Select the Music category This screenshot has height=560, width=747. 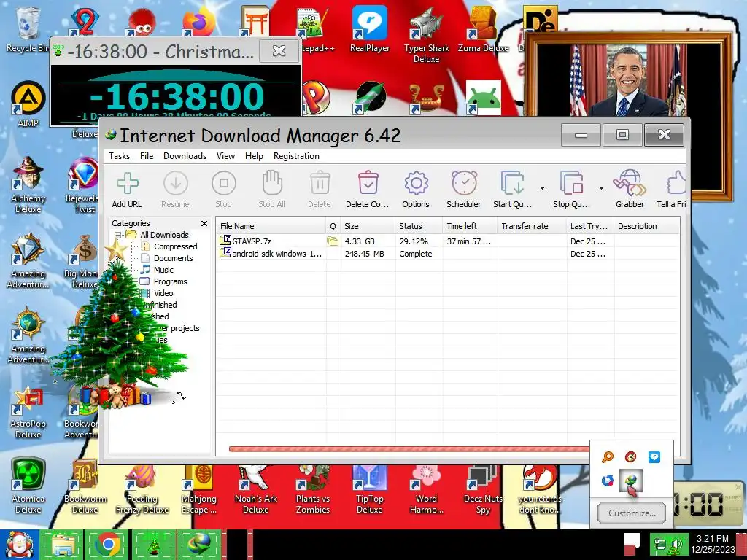pos(163,270)
